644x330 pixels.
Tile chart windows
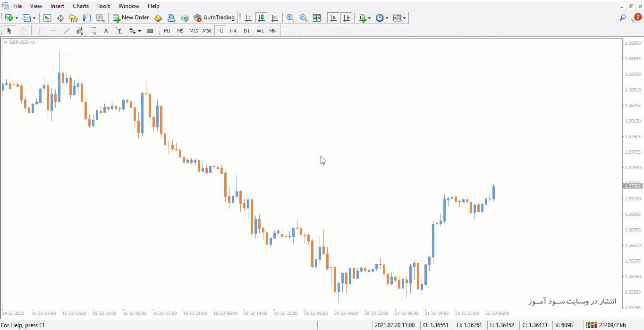tap(317, 18)
